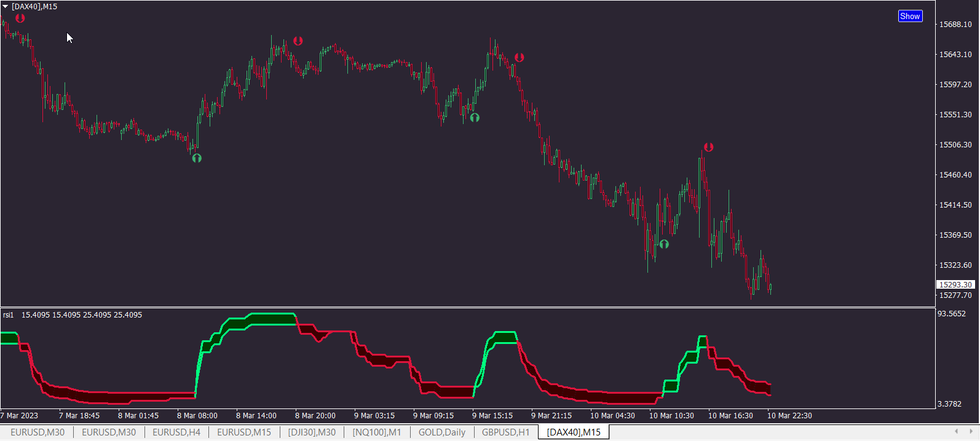Switch to the [DJI30],M30 tab
This screenshot has height=441, width=980.
tap(312, 432)
